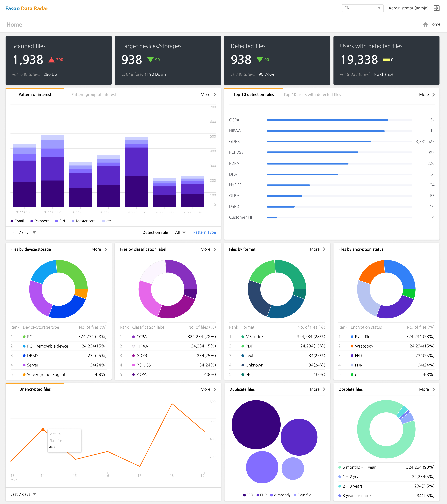Click the Pattern Type link

coord(204,232)
